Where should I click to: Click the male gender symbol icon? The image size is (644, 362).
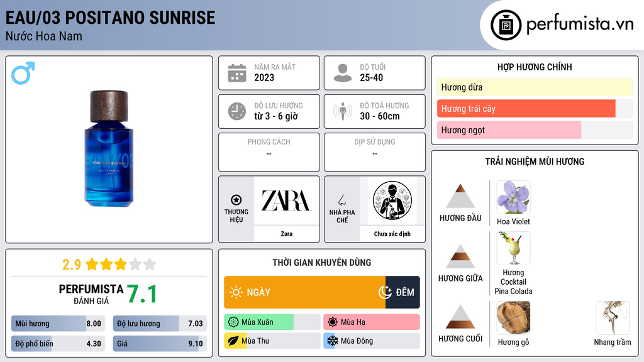(23, 73)
